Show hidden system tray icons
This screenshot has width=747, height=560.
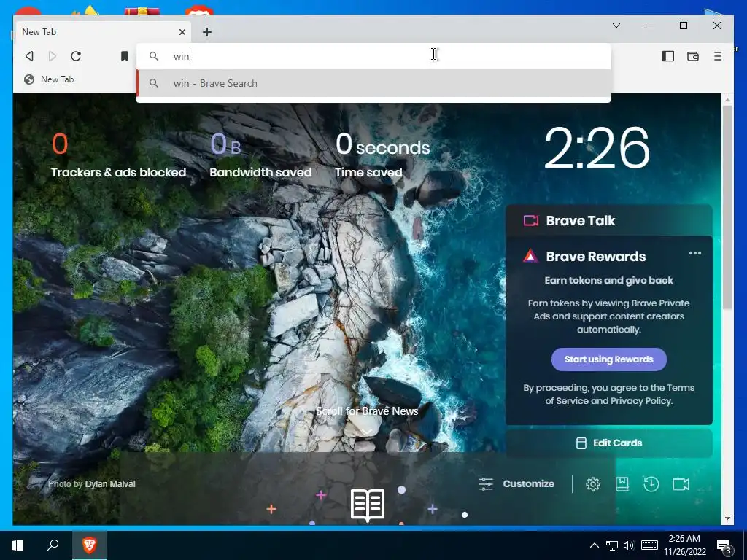pos(594,545)
